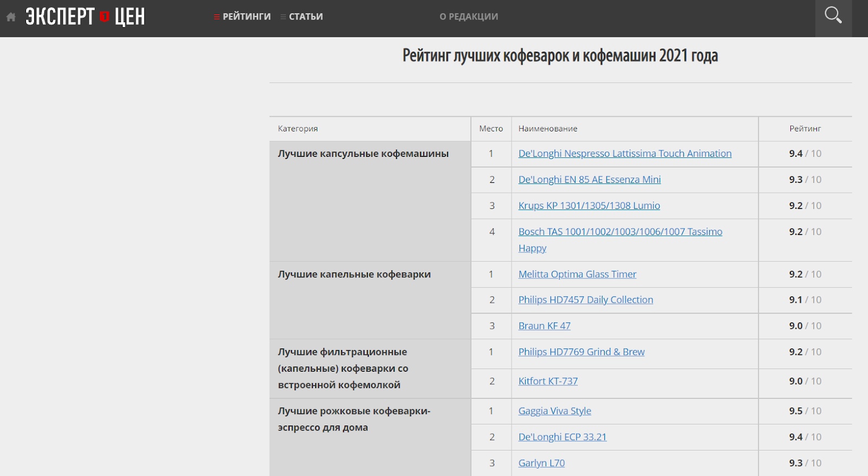Click the Эксперт Цен site logo
Viewport: 868px width, 476px height.
coord(85,17)
